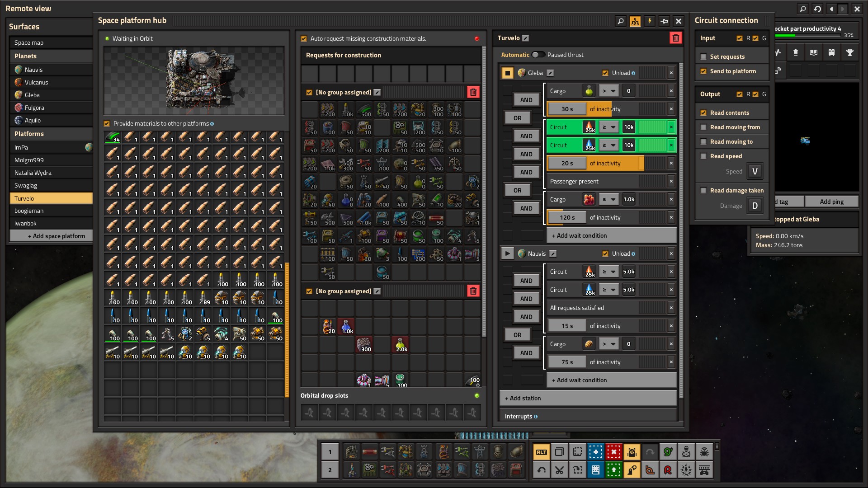Screen dimensions: 868x488
Task: Select the Aquilo planet entry
Action: (x=51, y=120)
